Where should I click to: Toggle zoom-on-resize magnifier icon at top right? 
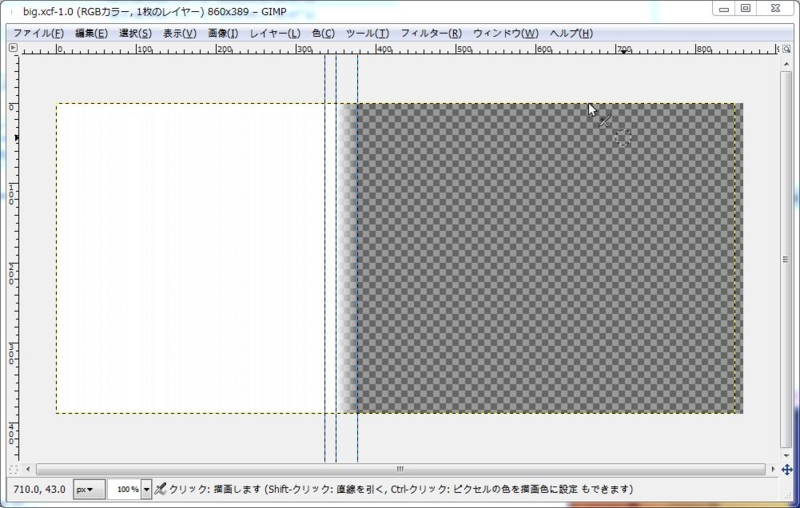coord(786,49)
